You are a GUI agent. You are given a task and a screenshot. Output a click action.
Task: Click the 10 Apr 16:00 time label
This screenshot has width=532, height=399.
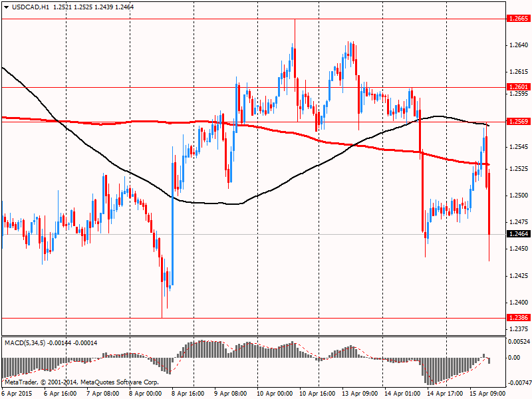click(317, 394)
